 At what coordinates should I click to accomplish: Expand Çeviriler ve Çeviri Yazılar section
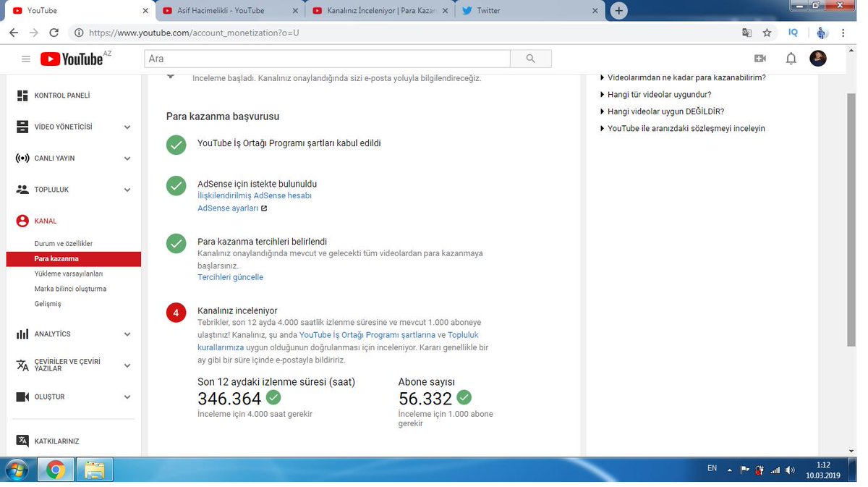tap(127, 365)
